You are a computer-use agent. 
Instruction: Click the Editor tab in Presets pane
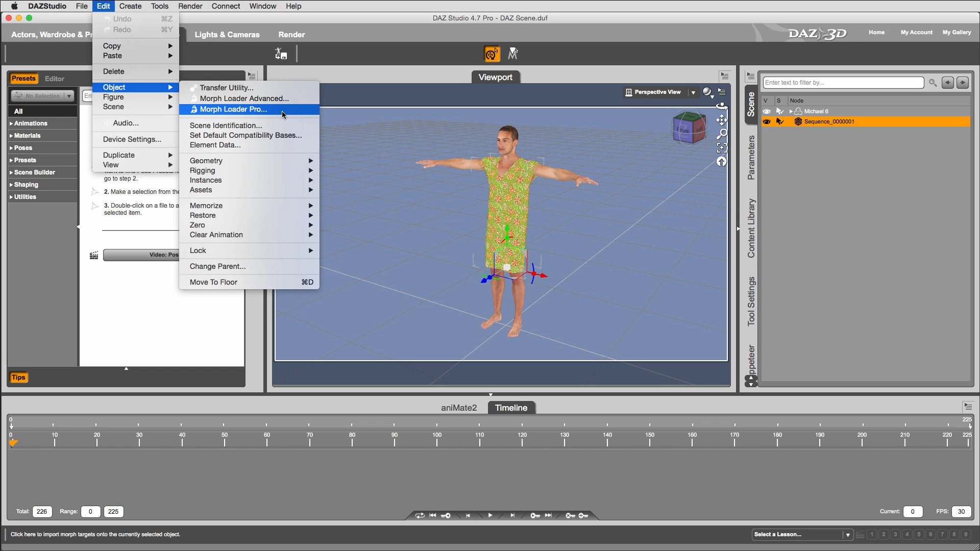coord(55,79)
